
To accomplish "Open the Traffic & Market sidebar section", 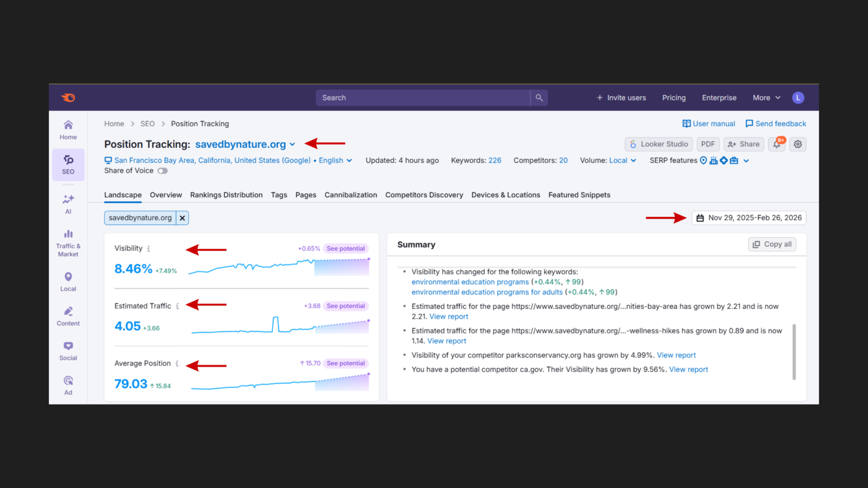I will (68, 242).
